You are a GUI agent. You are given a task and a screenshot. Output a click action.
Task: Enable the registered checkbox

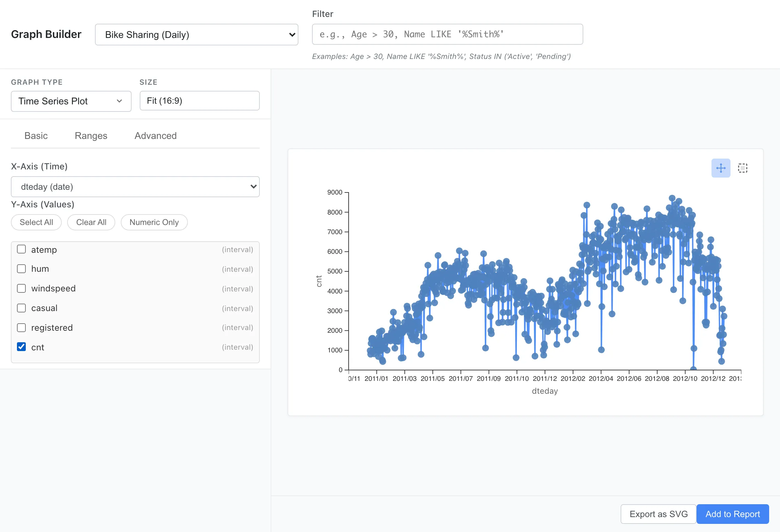(21, 327)
